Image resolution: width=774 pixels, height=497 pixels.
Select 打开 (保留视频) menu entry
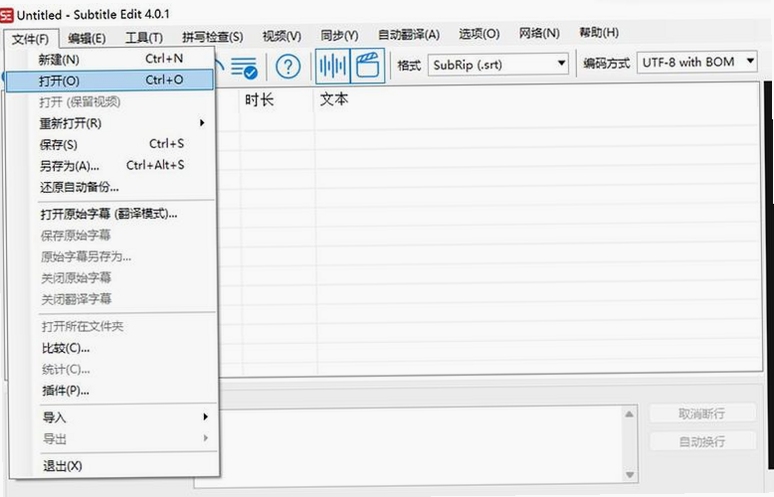tap(112, 102)
